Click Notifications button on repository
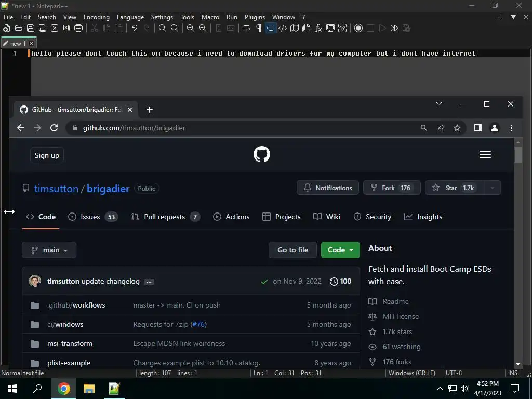Image resolution: width=532 pixels, height=399 pixels. point(328,188)
